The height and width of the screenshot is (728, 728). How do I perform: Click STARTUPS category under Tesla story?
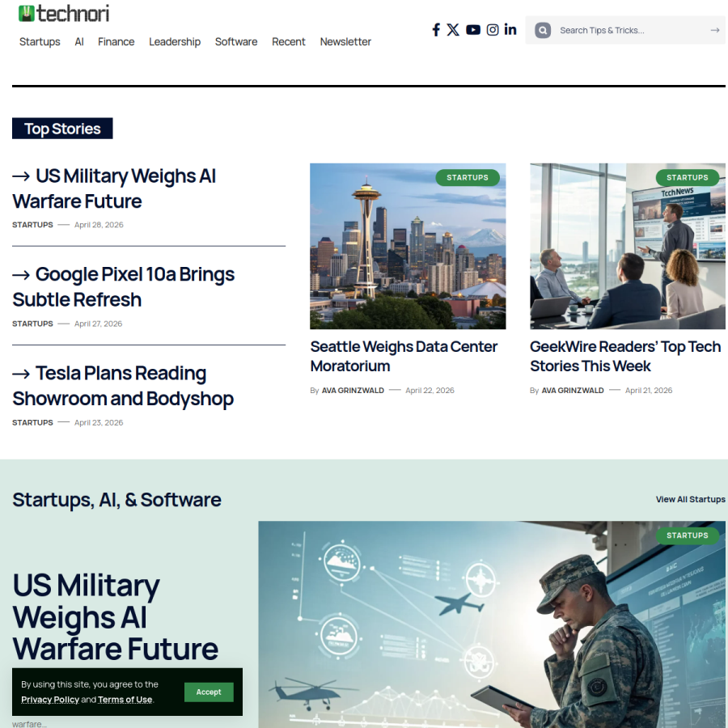[32, 422]
